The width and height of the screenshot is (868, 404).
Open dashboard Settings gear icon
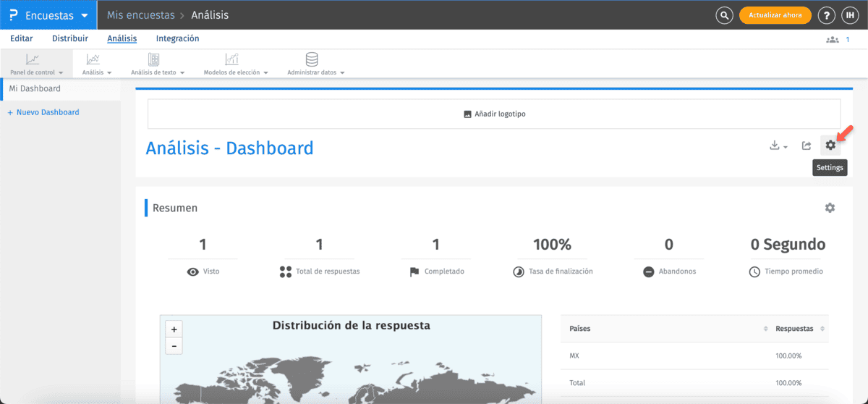coord(830,146)
